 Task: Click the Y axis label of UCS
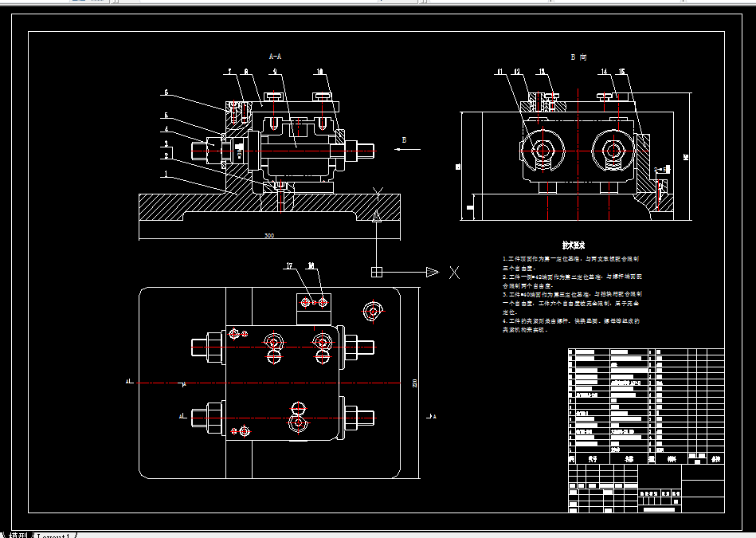click(x=378, y=193)
